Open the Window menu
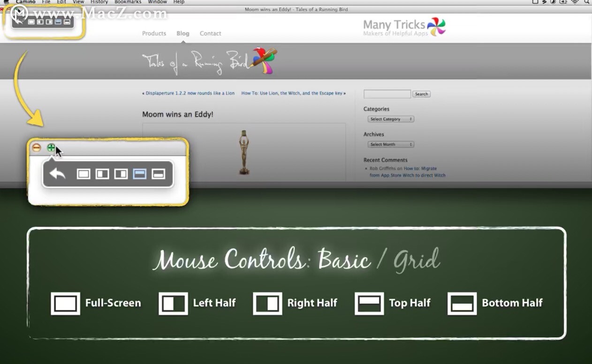592x364 pixels. (x=157, y=2)
